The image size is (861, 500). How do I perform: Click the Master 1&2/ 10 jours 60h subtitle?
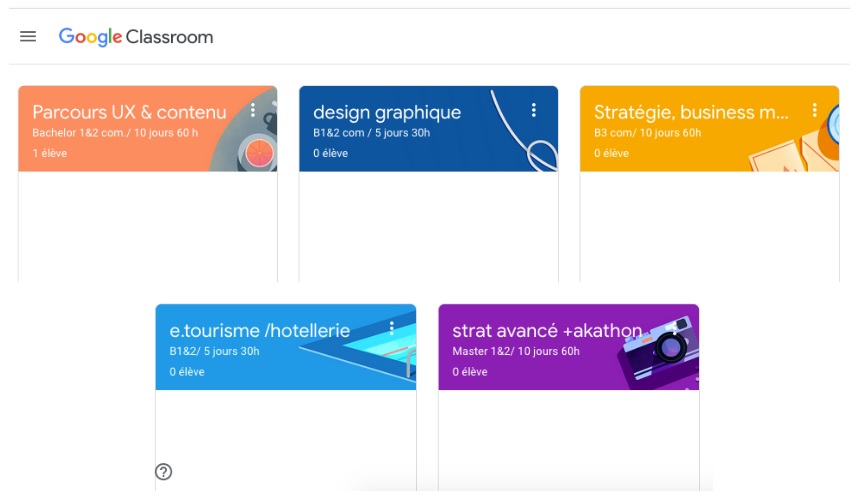(516, 351)
